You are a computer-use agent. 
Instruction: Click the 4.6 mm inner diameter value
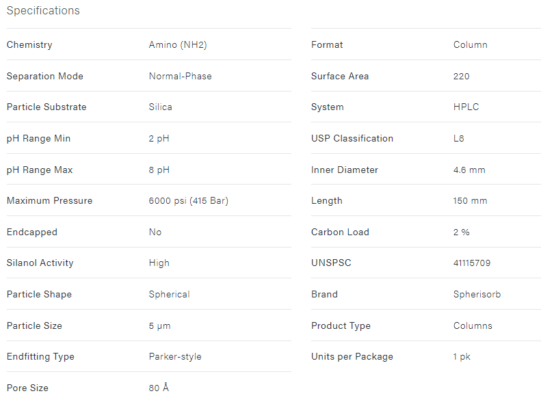click(469, 170)
